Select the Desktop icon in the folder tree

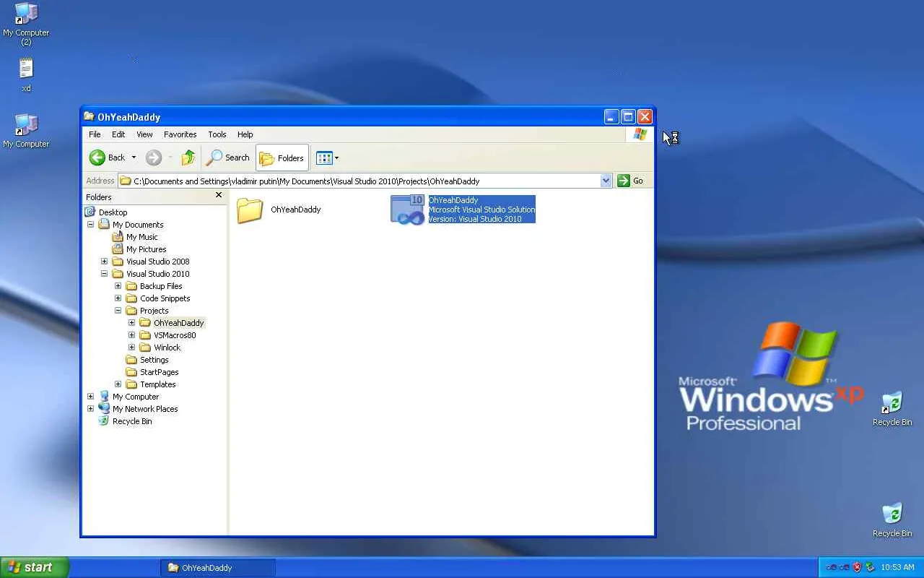(90, 212)
